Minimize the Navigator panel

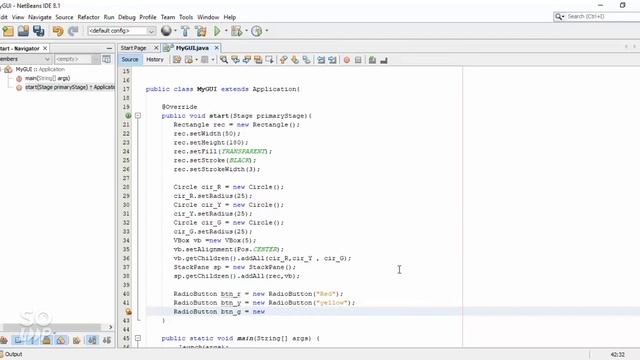(x=109, y=48)
